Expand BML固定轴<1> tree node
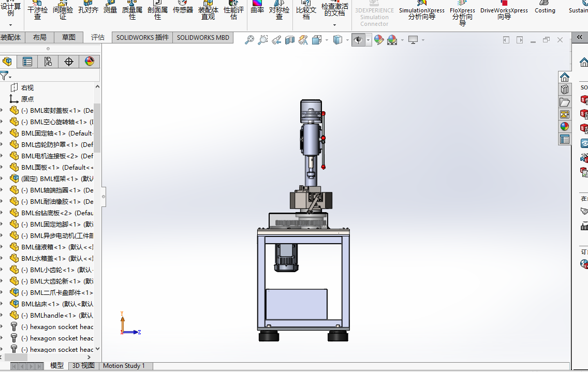588x372 pixels. click(x=2, y=133)
